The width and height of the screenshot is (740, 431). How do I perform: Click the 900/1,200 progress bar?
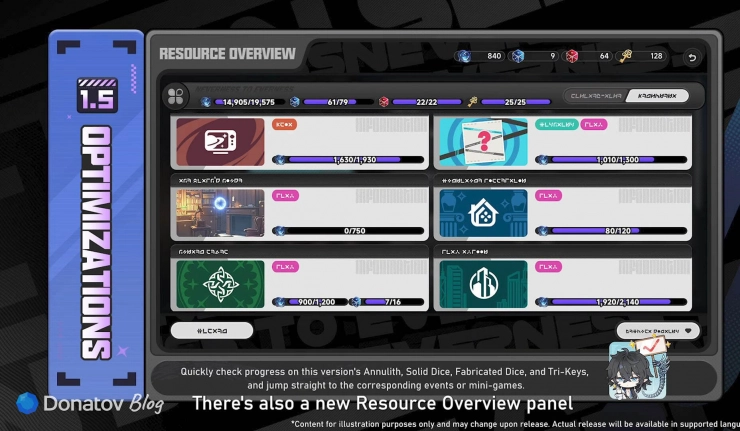point(317,302)
